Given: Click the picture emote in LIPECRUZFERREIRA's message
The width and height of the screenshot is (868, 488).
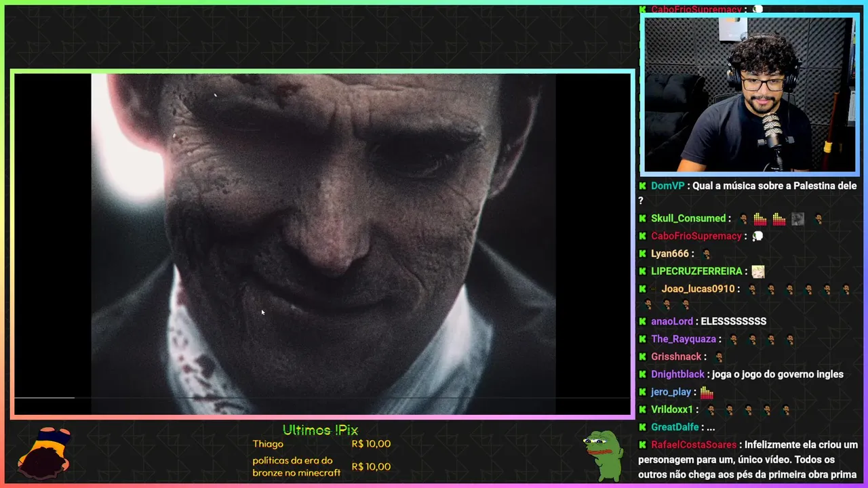Looking at the screenshot, I should pyautogui.click(x=757, y=271).
